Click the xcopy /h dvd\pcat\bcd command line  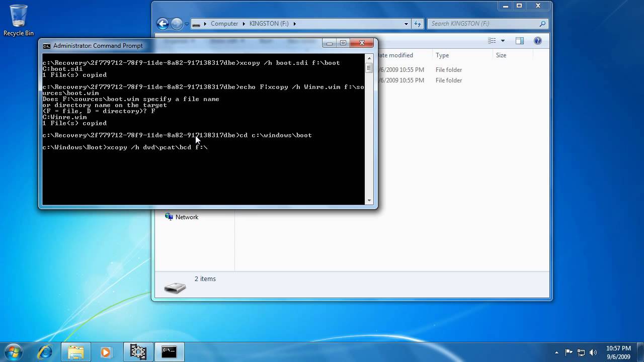(x=125, y=147)
